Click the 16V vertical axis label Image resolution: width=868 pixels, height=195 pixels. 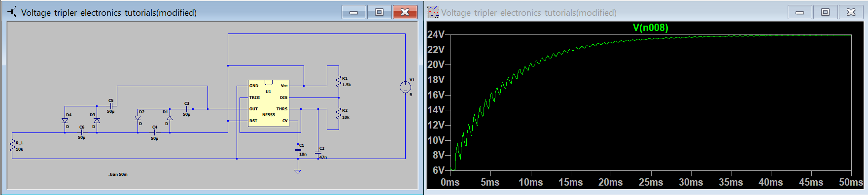click(436, 95)
